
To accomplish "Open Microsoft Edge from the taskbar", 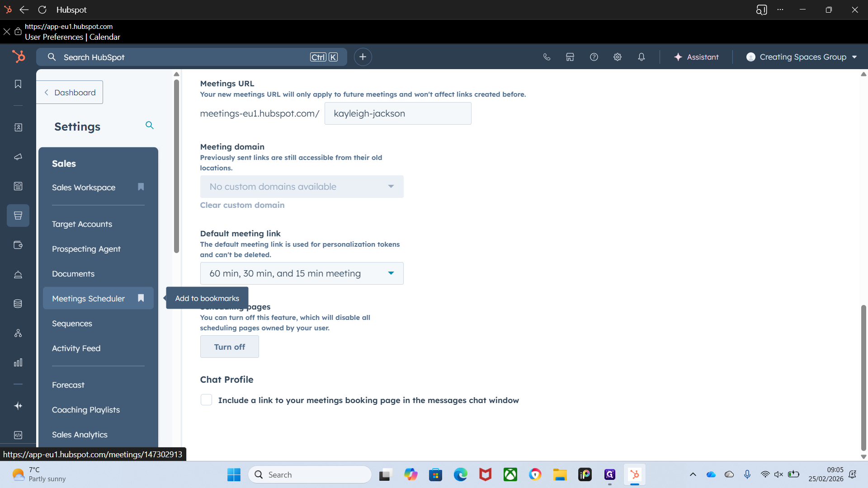I will [x=460, y=474].
